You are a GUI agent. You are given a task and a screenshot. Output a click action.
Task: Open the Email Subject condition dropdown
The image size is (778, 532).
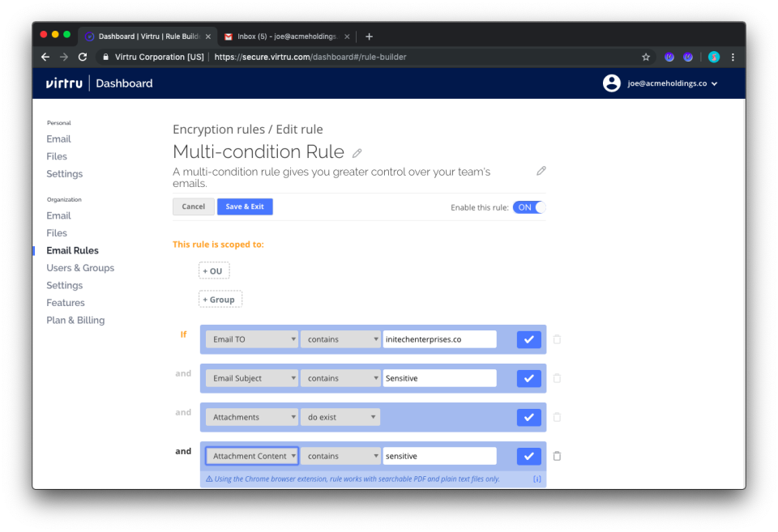(251, 378)
